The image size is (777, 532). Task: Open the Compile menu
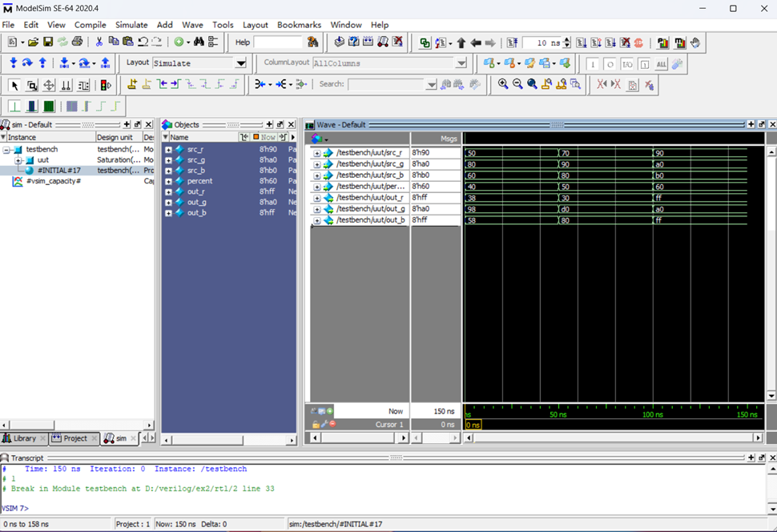point(90,25)
